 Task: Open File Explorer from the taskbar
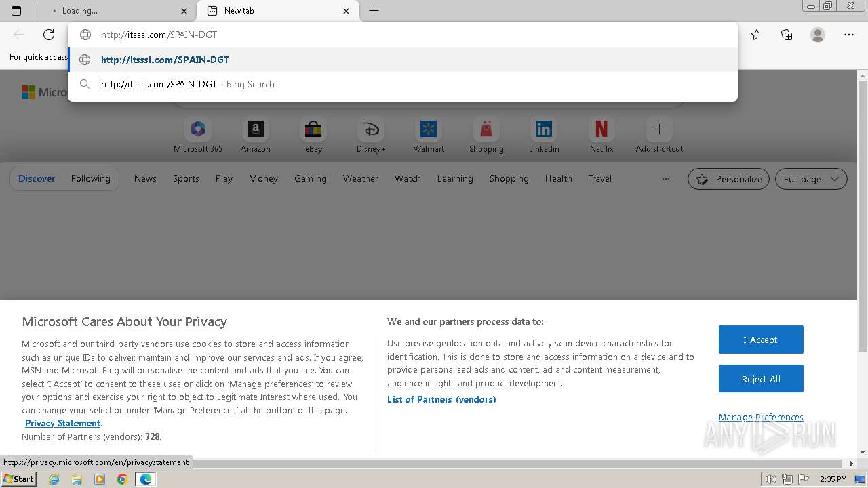coord(77,479)
